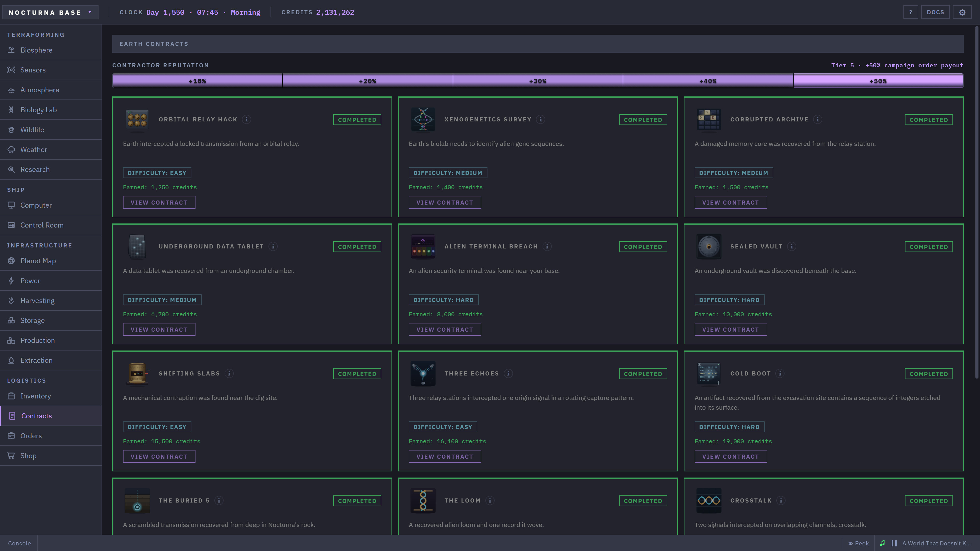
Task: Click the now-playing track title text
Action: tap(936, 543)
